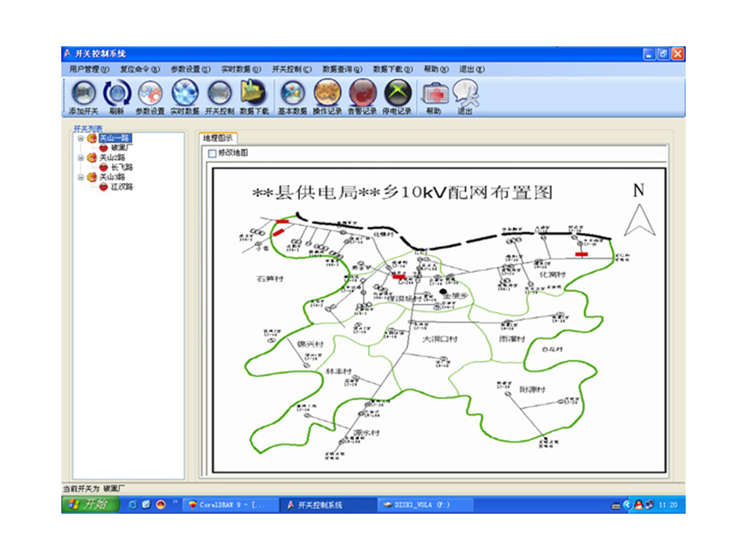Select 碳黑厂 in the switch list
The image size is (747, 560).
tap(122, 148)
